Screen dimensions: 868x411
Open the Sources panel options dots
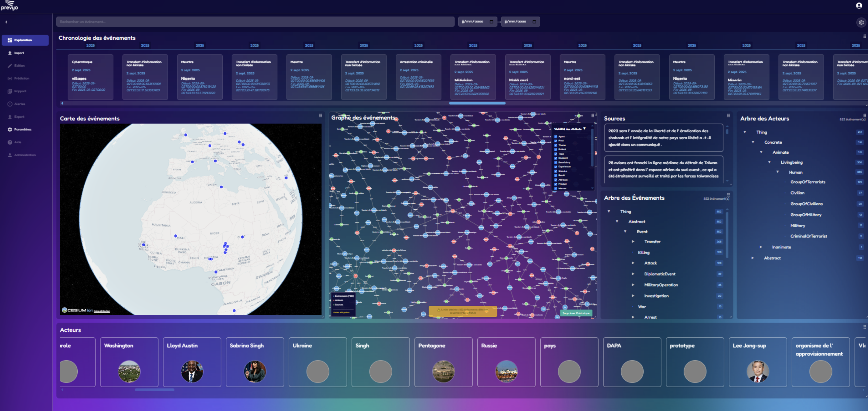click(728, 116)
